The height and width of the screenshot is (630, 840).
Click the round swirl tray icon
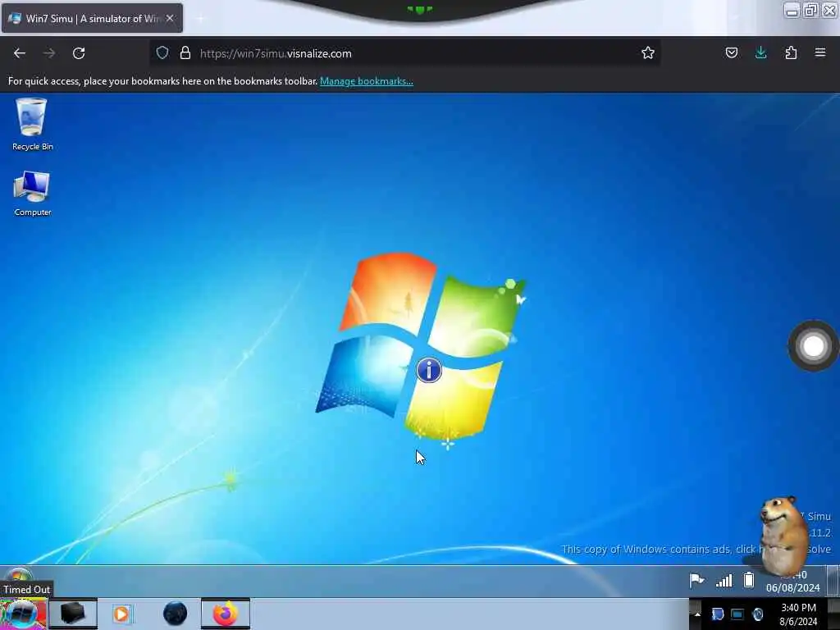click(x=758, y=614)
